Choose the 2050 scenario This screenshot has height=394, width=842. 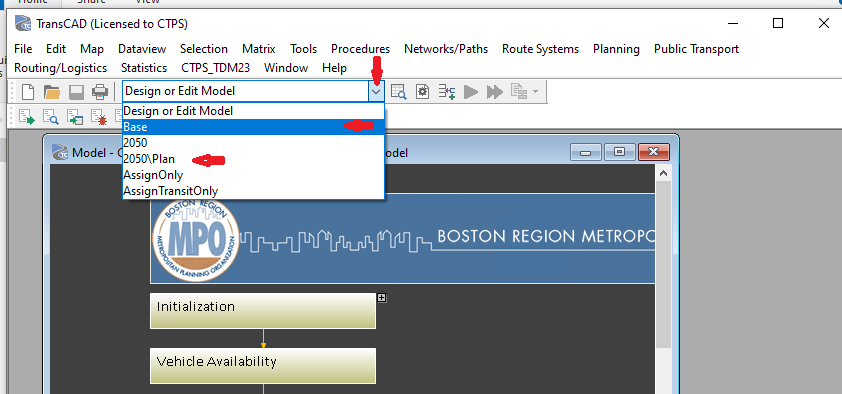(x=253, y=143)
